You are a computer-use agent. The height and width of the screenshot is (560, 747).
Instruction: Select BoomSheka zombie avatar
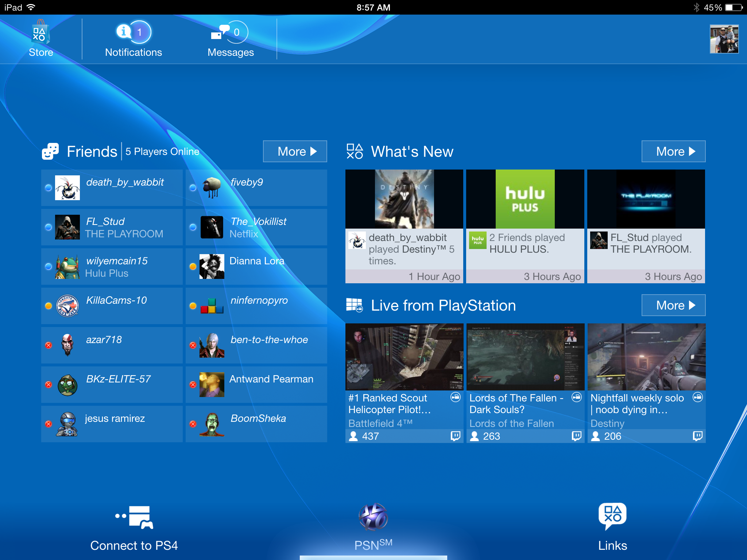tap(212, 424)
